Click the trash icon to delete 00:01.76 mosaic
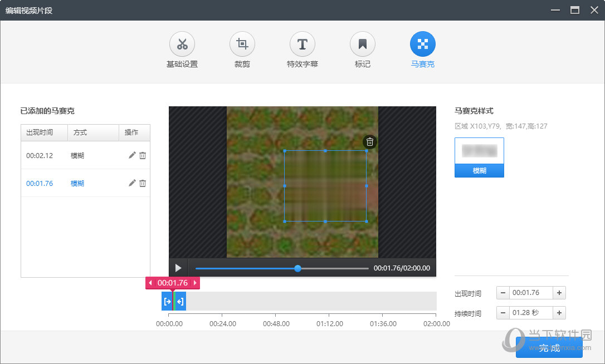This screenshot has width=605, height=364. pos(143,183)
